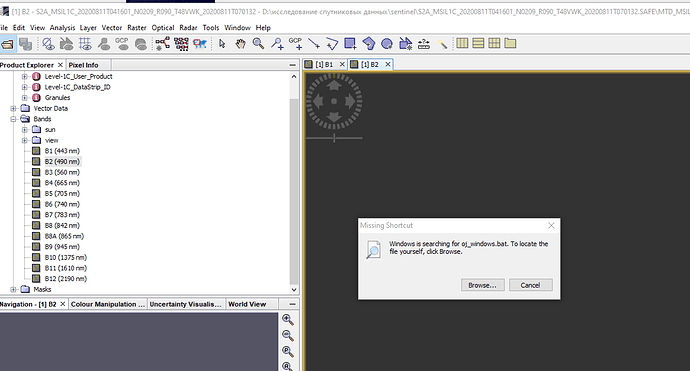
Task: Open the Batch Processing icon
Action: coord(181,44)
